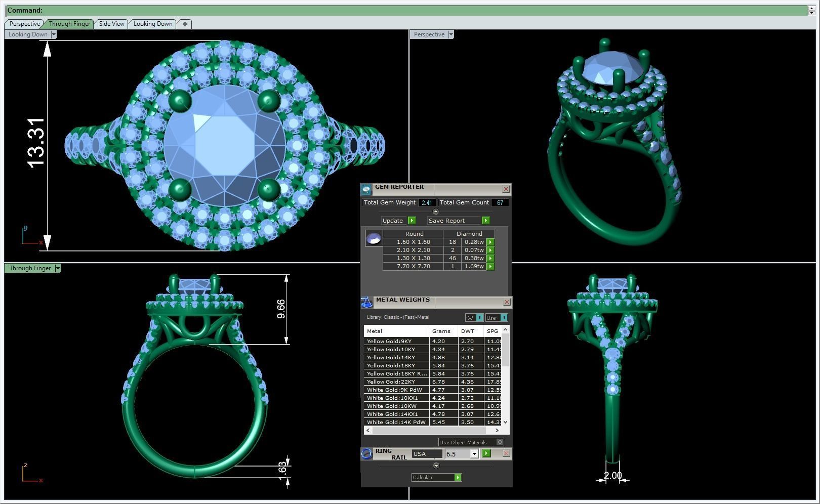Add a new viewport tab with plus icon
The image size is (820, 504).
click(x=185, y=24)
